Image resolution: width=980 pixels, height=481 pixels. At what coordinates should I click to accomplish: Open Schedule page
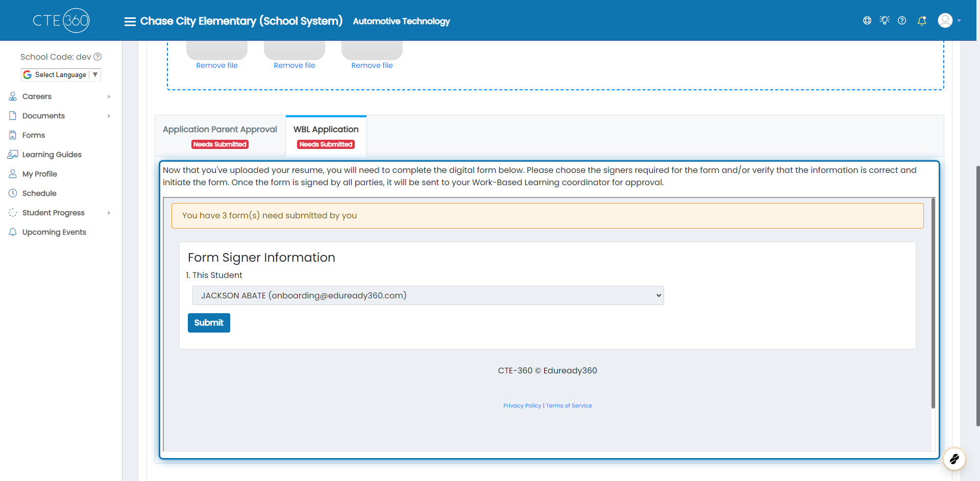pyautogui.click(x=39, y=193)
